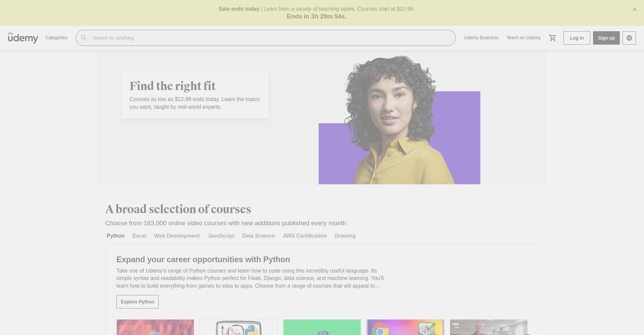Click the Sign up button
Image resolution: width=644 pixels, height=335 pixels.
pos(606,38)
